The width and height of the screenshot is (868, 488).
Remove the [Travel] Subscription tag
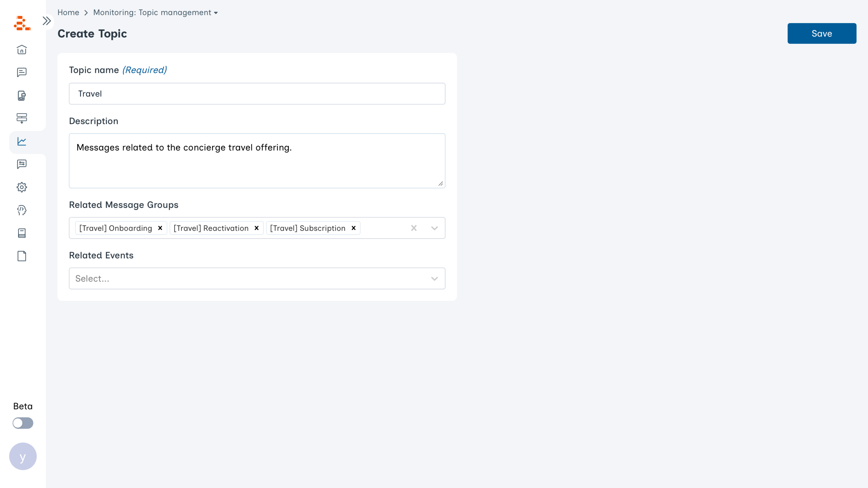354,228
